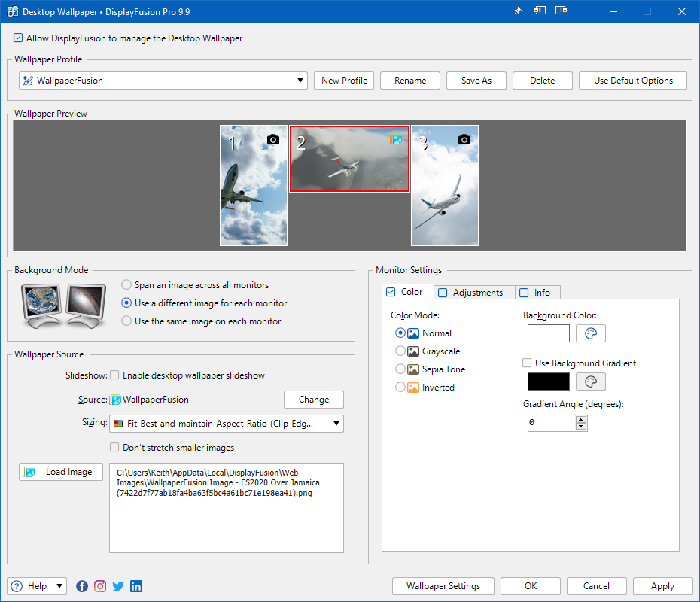Select Use a different image for each monitor

pos(126,303)
